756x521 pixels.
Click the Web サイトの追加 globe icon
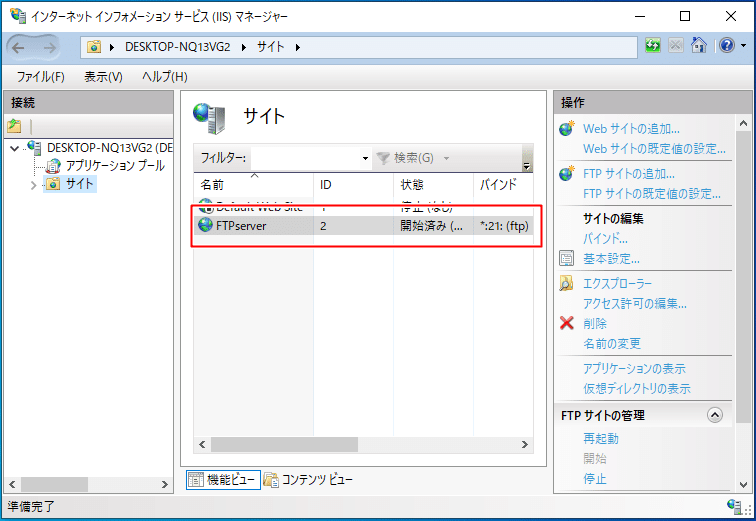click(567, 128)
